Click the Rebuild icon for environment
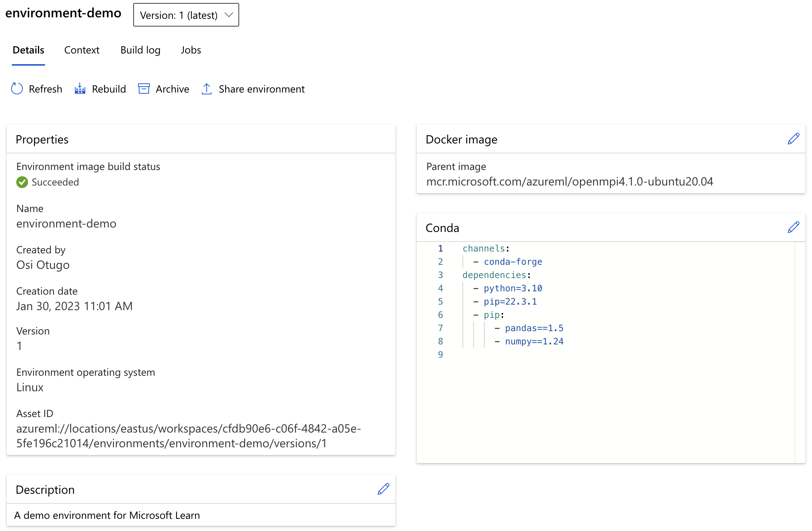The height and width of the screenshot is (531, 812). pyautogui.click(x=79, y=88)
